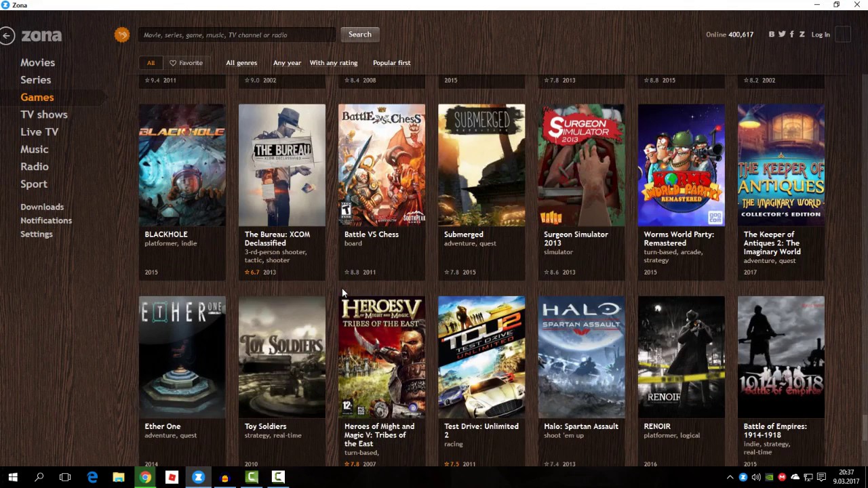Open the Music section
868x488 pixels.
[x=34, y=149]
